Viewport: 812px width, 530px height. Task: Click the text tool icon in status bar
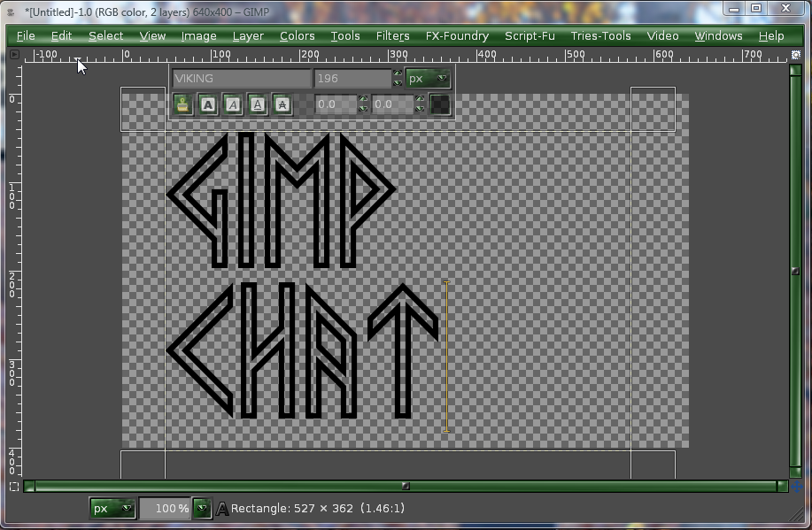[x=222, y=509]
